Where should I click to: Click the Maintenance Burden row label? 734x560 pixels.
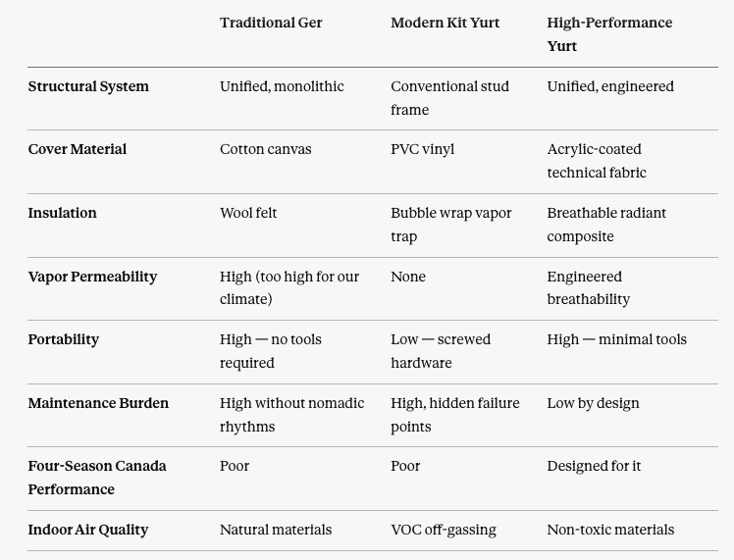point(98,403)
